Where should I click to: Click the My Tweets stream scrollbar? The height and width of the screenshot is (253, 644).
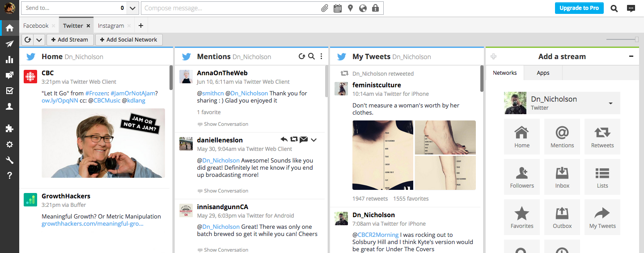coord(482,78)
